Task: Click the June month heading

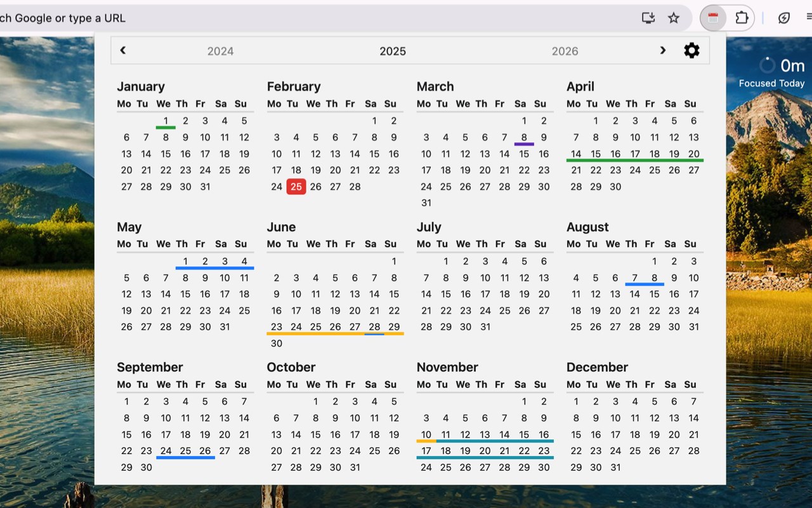Action: pyautogui.click(x=281, y=227)
